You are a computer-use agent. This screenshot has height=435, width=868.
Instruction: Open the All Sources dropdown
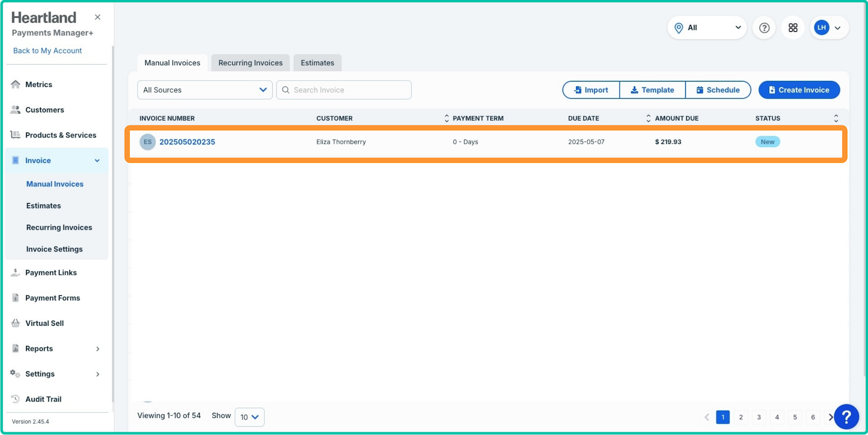click(205, 90)
